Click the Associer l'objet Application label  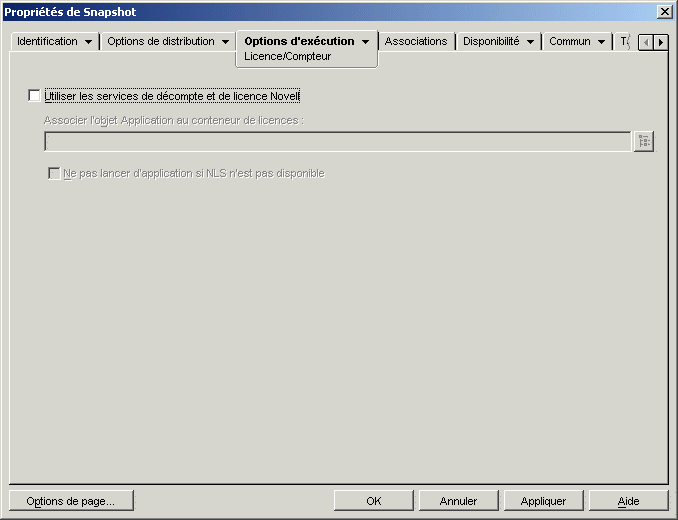click(x=174, y=120)
